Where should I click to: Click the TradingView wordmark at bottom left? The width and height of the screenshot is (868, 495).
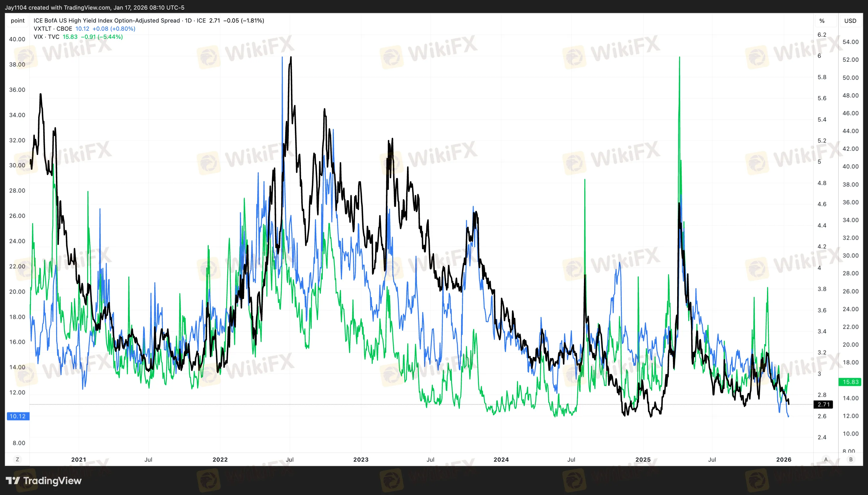[52, 480]
